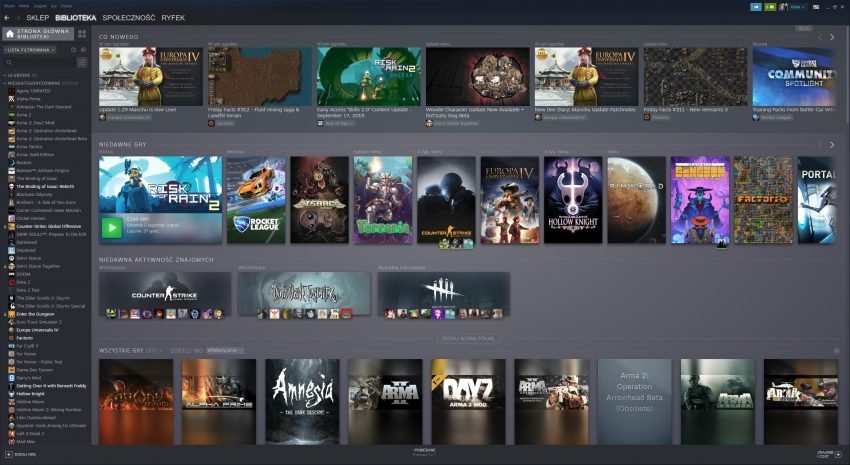Click the Hollow Knight sidebar icon
Viewport: 850px width, 465px height.
pos(11,394)
